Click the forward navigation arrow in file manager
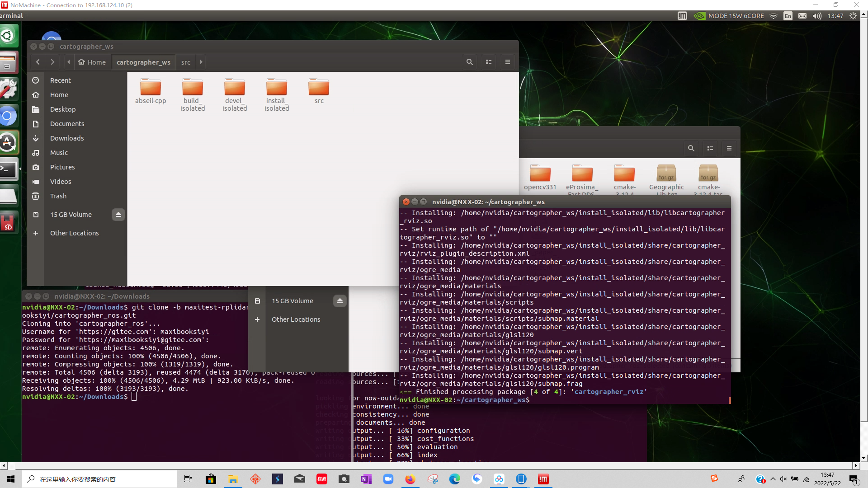 click(x=52, y=62)
